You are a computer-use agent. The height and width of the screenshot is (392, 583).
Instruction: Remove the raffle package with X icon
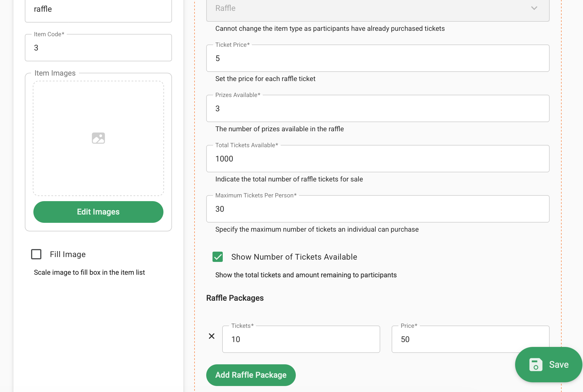point(212,336)
